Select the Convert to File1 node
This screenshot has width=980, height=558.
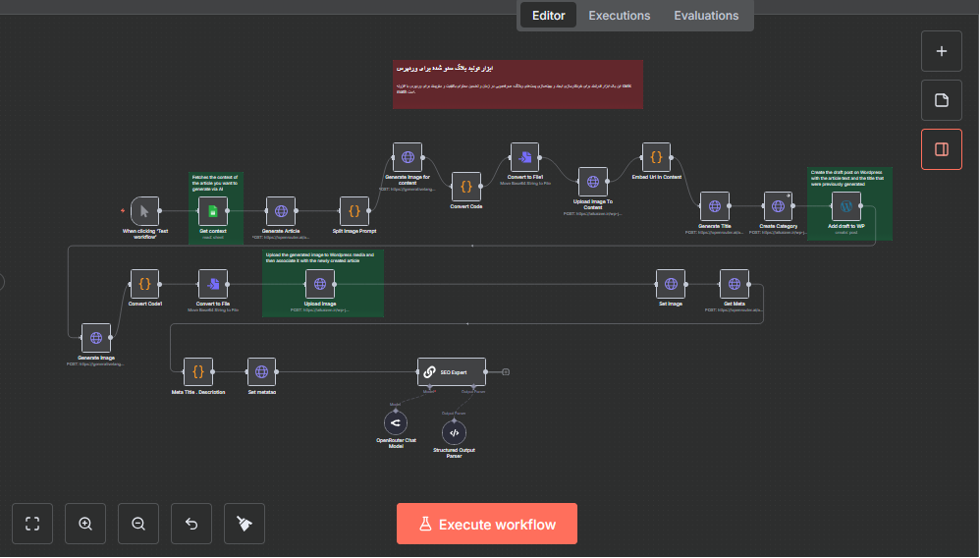[x=524, y=157]
